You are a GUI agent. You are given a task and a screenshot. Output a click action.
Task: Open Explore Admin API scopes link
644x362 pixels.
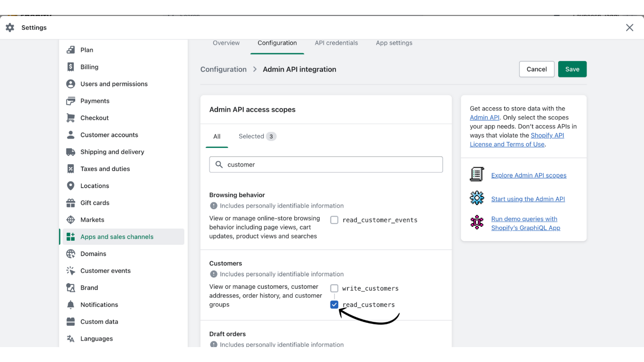click(x=529, y=175)
